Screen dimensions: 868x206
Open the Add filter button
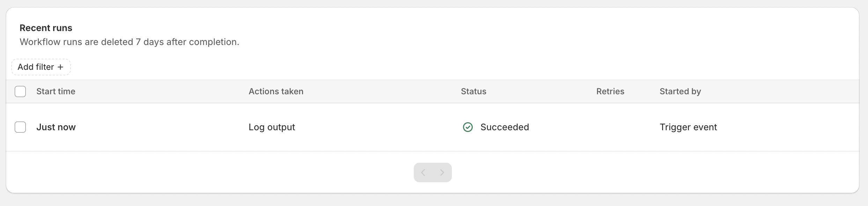point(41,67)
